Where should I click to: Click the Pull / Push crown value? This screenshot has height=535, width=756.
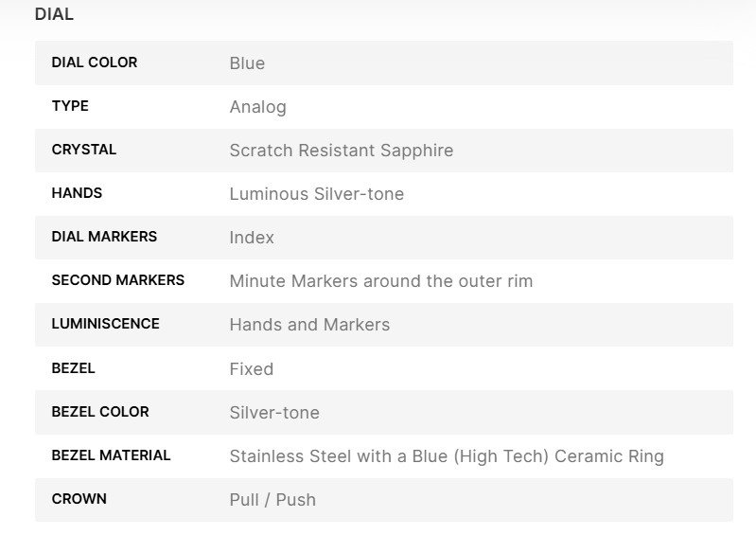273,500
